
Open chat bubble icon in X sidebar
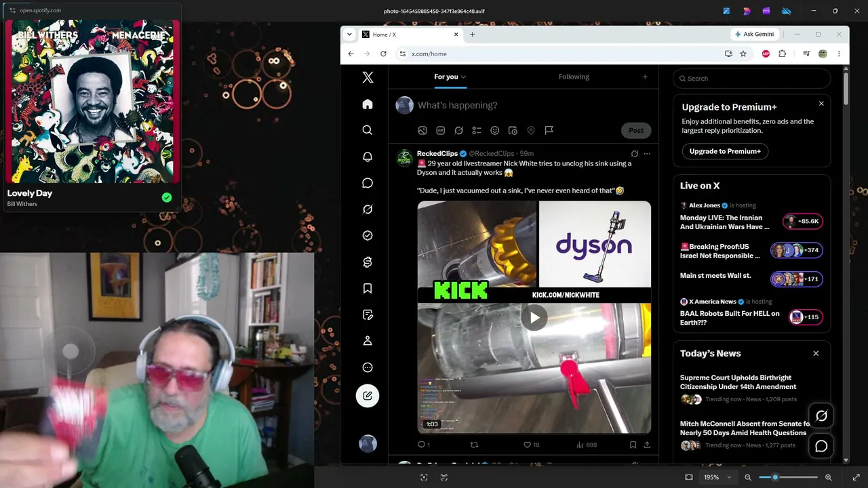(x=368, y=183)
